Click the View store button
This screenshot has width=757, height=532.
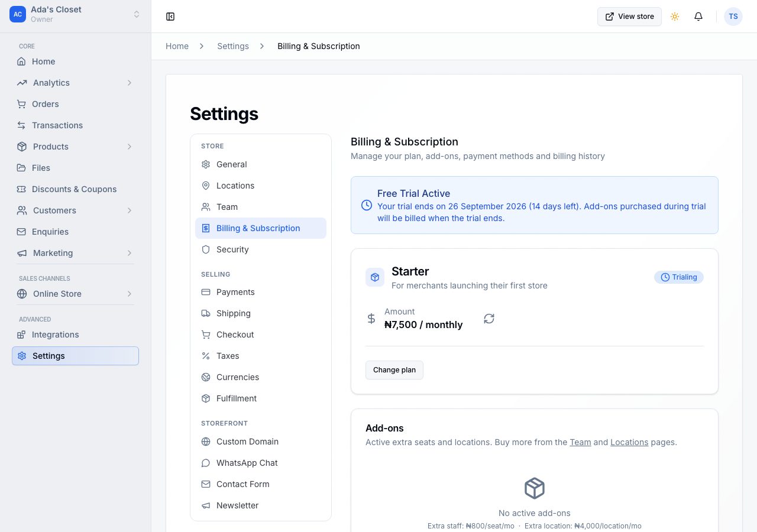point(629,17)
